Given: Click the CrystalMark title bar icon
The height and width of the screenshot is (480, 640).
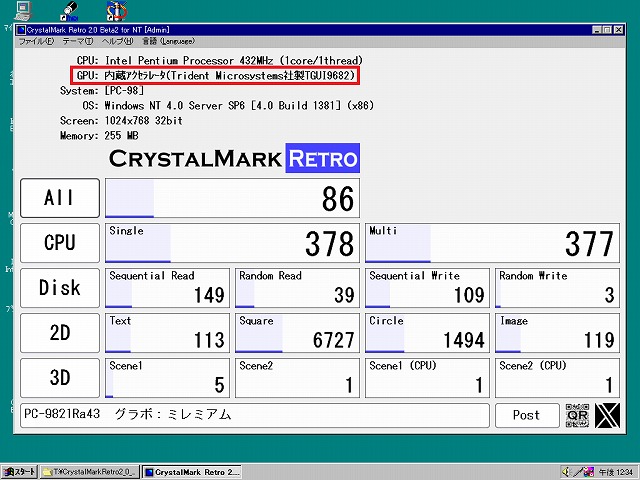Looking at the screenshot, I should tap(21, 30).
